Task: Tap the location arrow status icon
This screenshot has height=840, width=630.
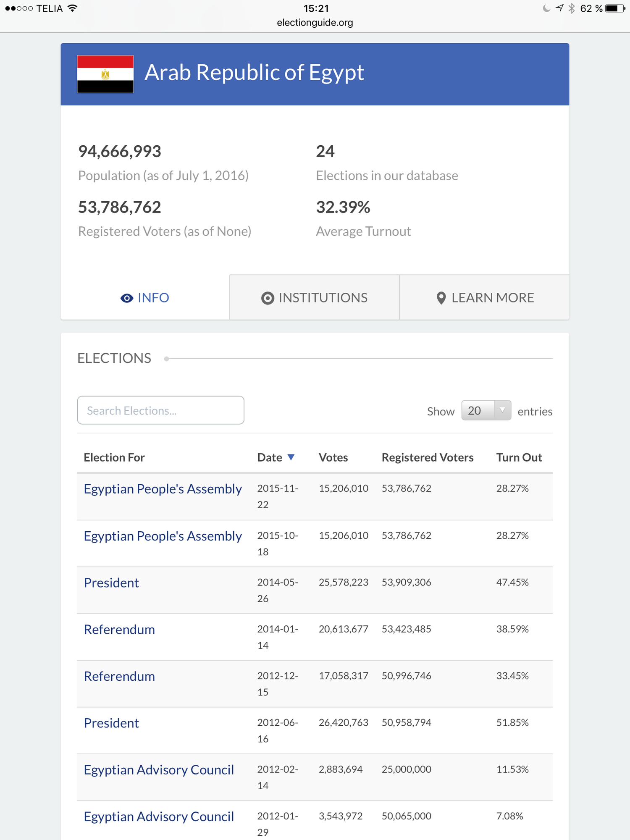Action: [x=559, y=8]
